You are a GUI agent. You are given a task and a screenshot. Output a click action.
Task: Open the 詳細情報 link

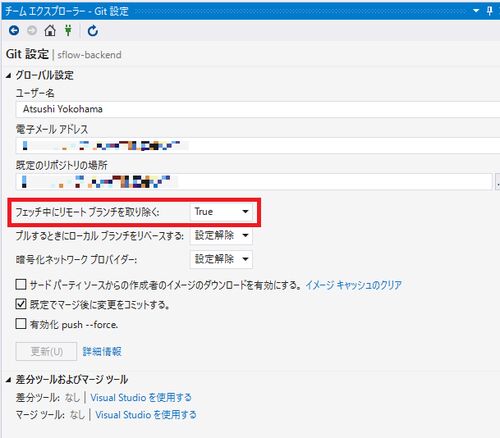pos(102,351)
